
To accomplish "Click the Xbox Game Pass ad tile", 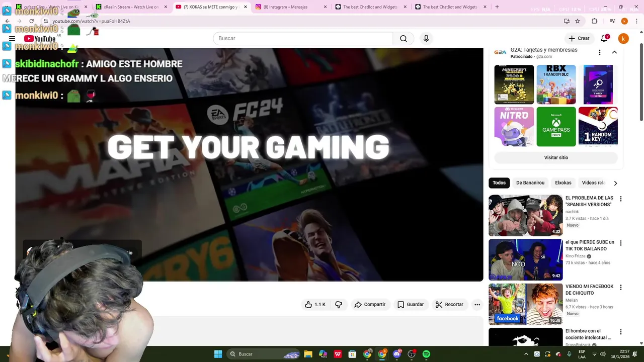I will (556, 127).
